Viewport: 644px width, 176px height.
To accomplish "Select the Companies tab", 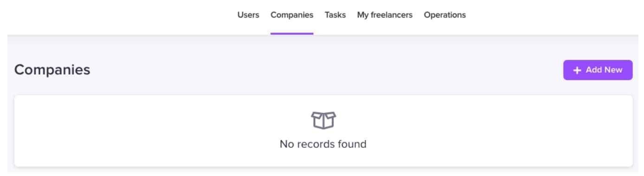I will (292, 15).
